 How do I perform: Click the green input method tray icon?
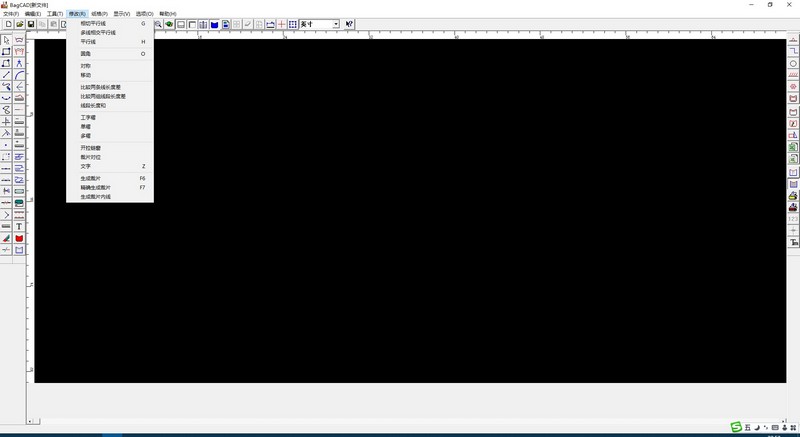click(737, 429)
